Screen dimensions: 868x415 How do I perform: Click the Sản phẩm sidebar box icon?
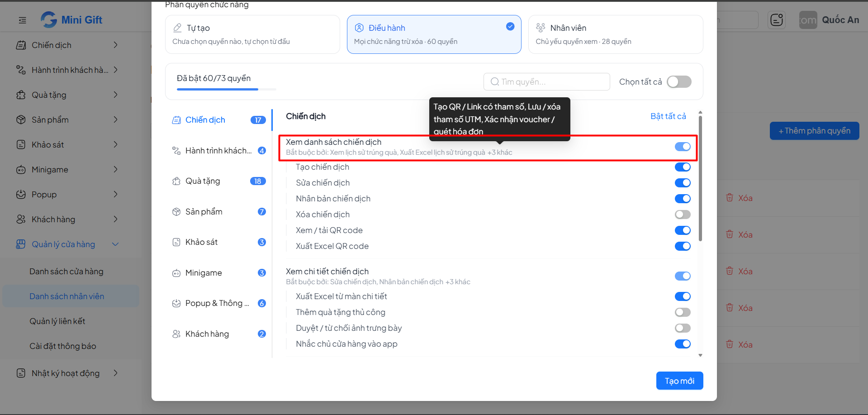pos(21,119)
